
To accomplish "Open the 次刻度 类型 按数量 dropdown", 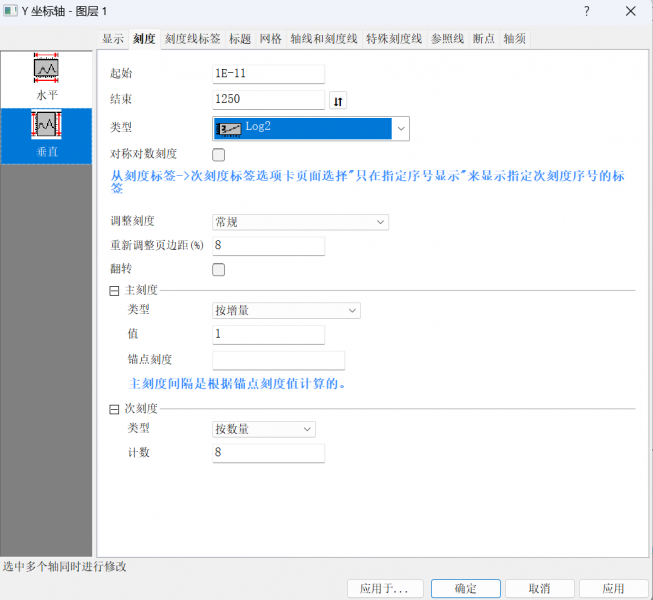I will (264, 429).
